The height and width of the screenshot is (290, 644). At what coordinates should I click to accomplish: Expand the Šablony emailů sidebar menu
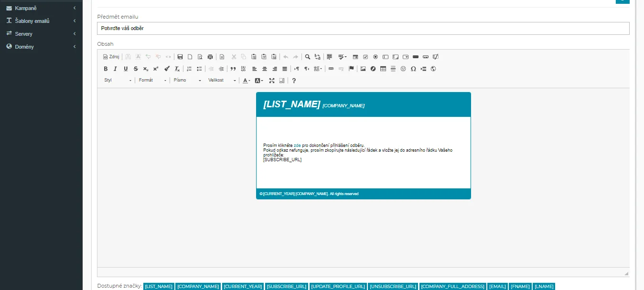[x=41, y=21]
